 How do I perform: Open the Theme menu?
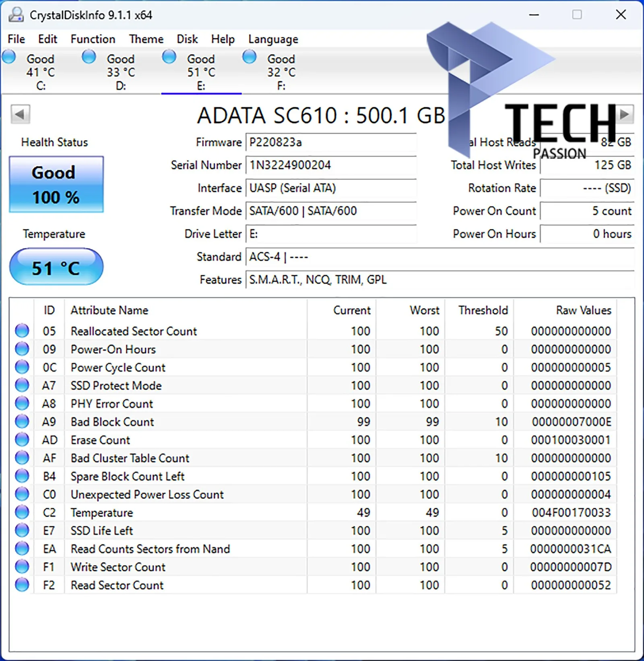(146, 39)
